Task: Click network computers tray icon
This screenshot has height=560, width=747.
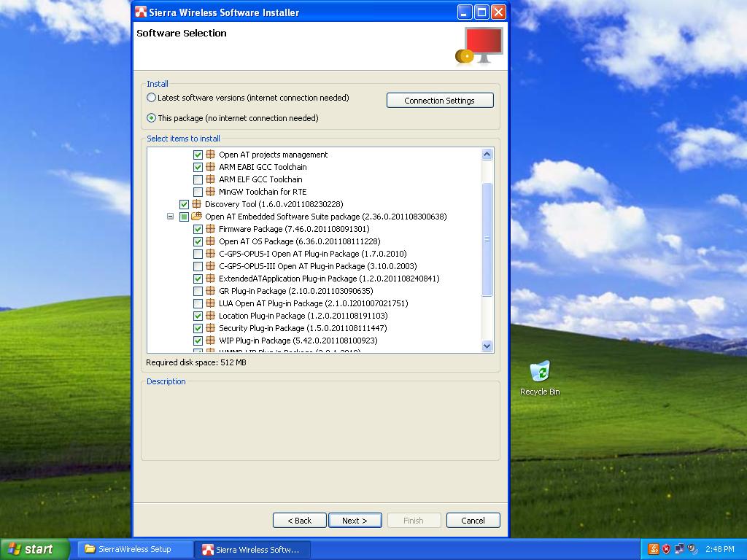Action: pos(679,549)
